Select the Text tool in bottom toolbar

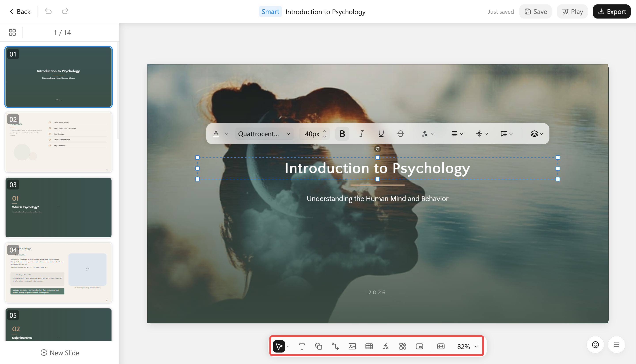(302, 346)
